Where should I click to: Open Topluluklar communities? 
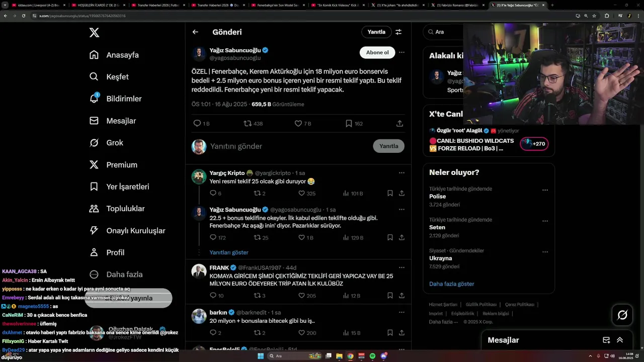117,209
